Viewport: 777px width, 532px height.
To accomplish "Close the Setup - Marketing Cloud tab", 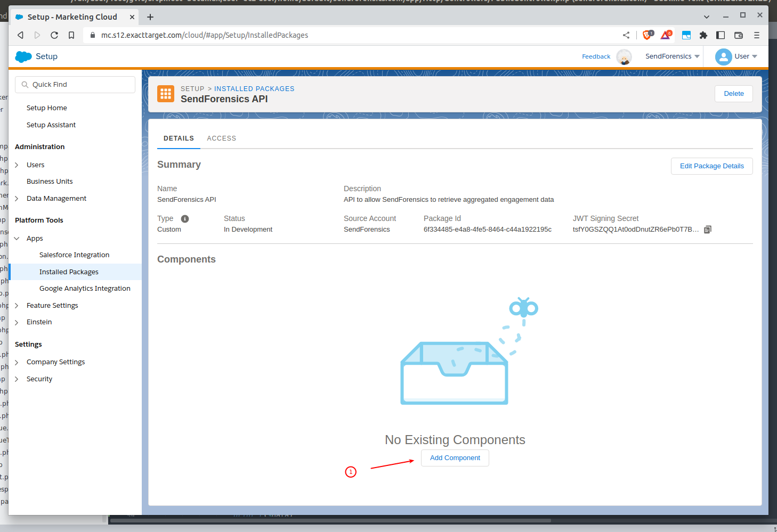I will click(x=132, y=17).
